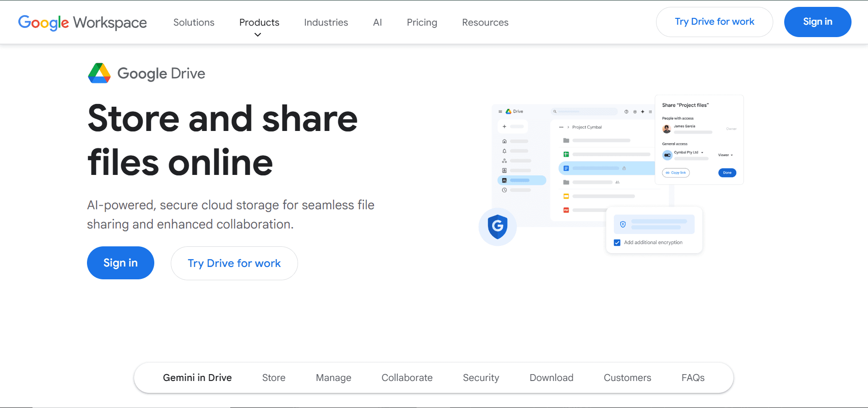Click the clock recent icon in illustration sidebar

(505, 190)
